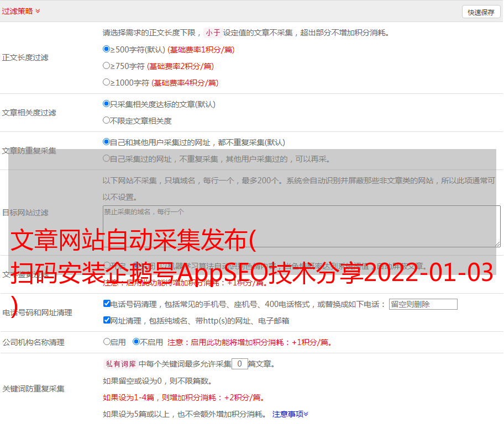Collapse the 过滤策略 section chevron

[38, 11]
